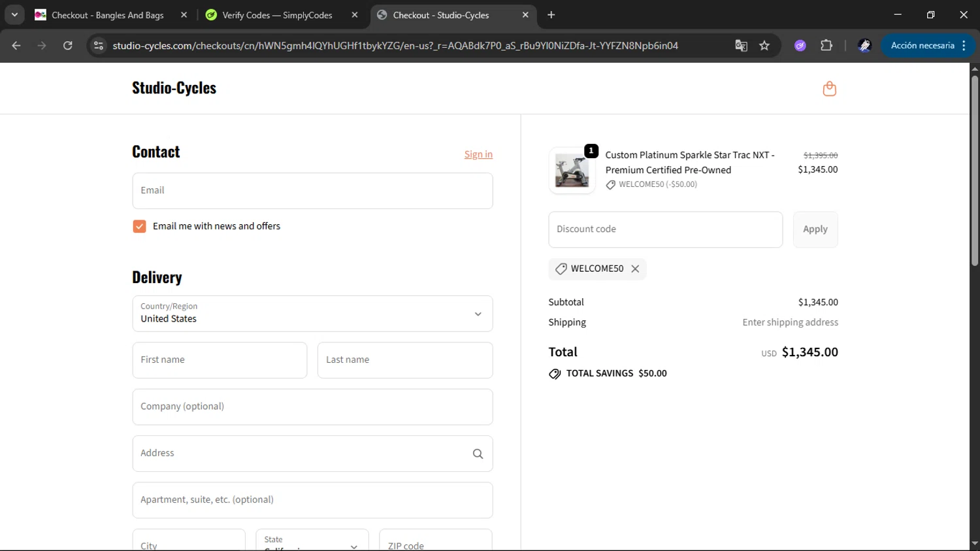The height and width of the screenshot is (551, 980).
Task: Focus the Last name field
Action: click(x=405, y=360)
